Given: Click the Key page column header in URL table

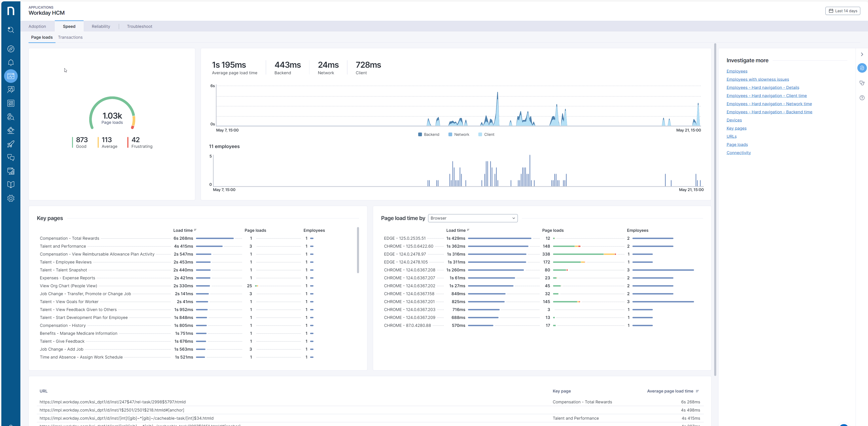Looking at the screenshot, I should (561, 391).
